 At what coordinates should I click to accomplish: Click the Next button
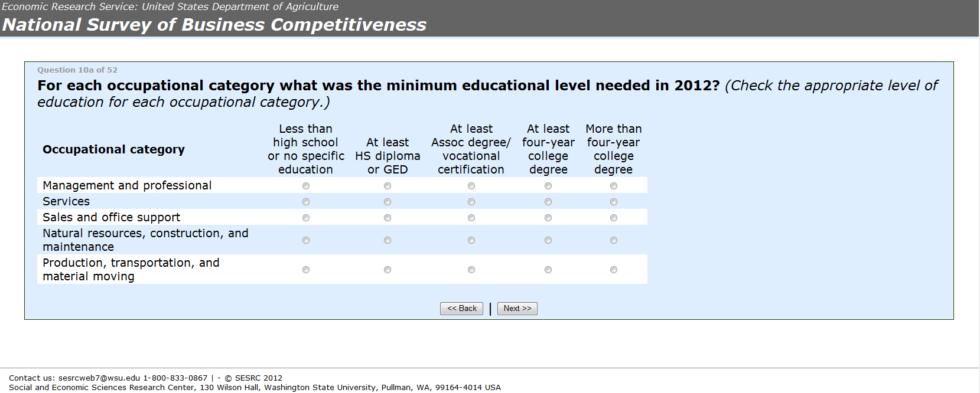(517, 309)
